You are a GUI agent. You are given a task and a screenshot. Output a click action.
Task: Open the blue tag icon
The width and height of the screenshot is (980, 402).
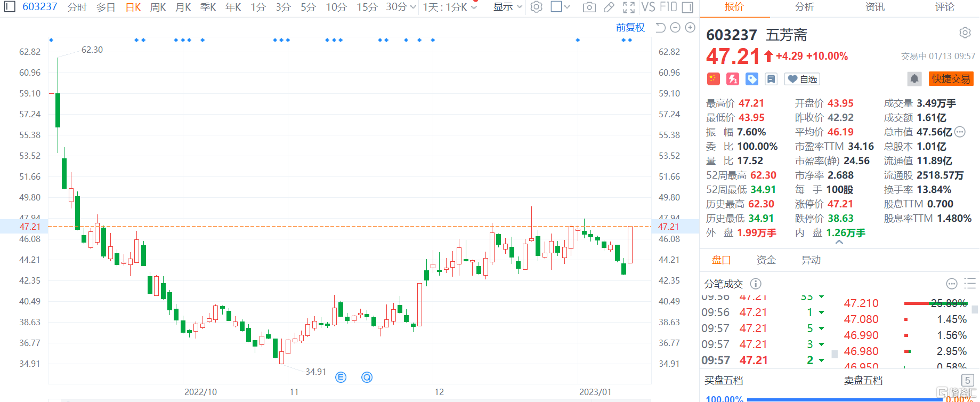tap(752, 79)
